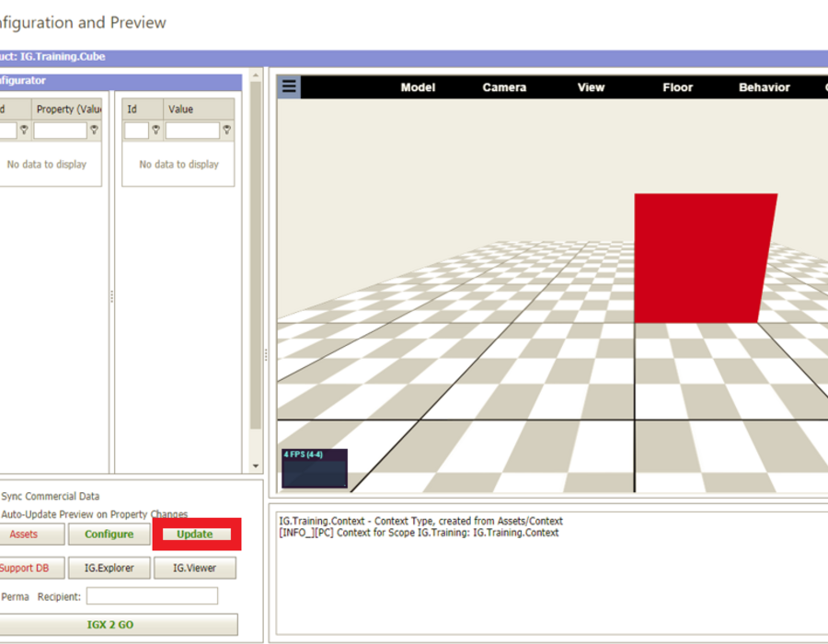Focus the Property (Value) filter box
Viewport: 828px width, 644px height.
click(x=60, y=131)
